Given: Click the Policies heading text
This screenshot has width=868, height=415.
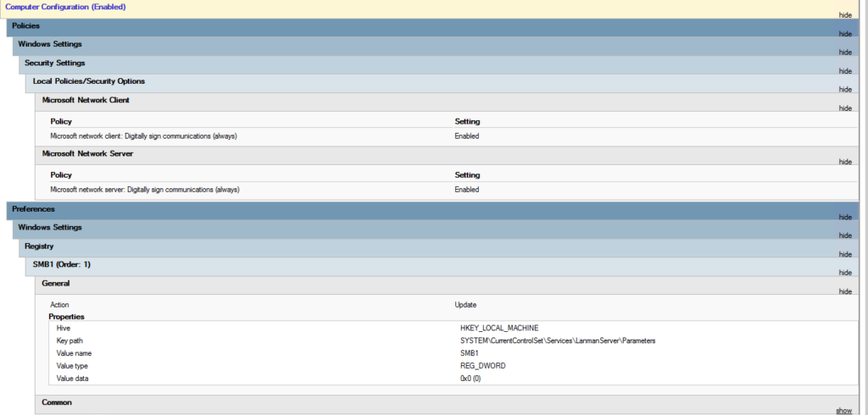Looking at the screenshot, I should (27, 25).
